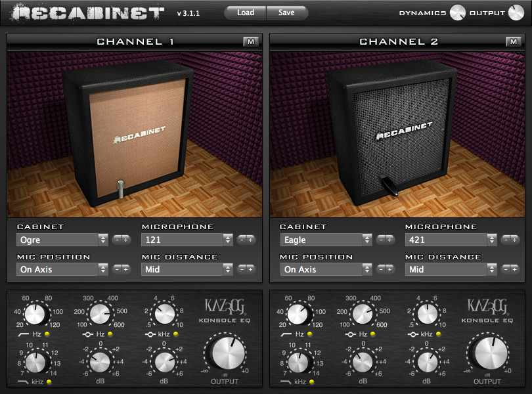
Task: Adjust Channel 2 low-pass 7-14 kHz knob
Action: coord(298,362)
